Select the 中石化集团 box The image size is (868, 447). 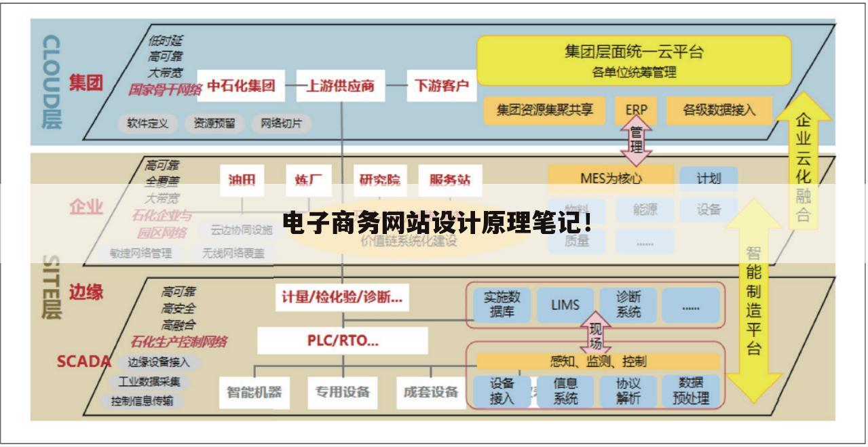241,86
